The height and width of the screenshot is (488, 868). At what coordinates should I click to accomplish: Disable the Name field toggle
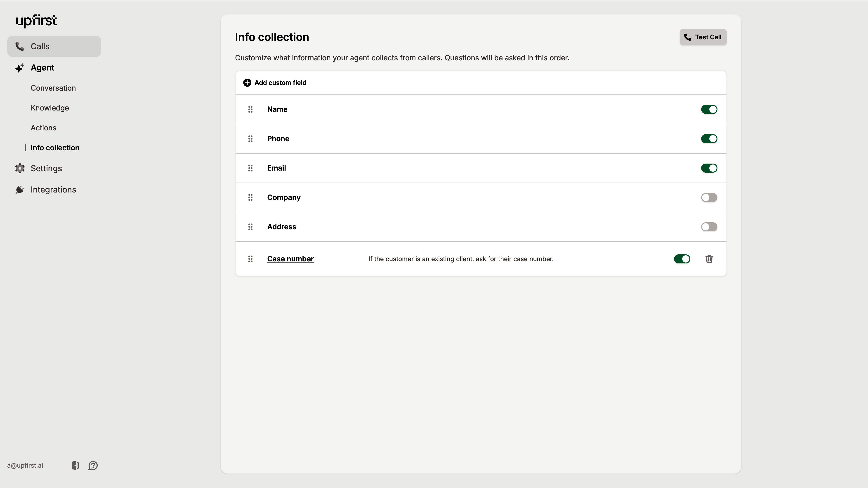709,109
